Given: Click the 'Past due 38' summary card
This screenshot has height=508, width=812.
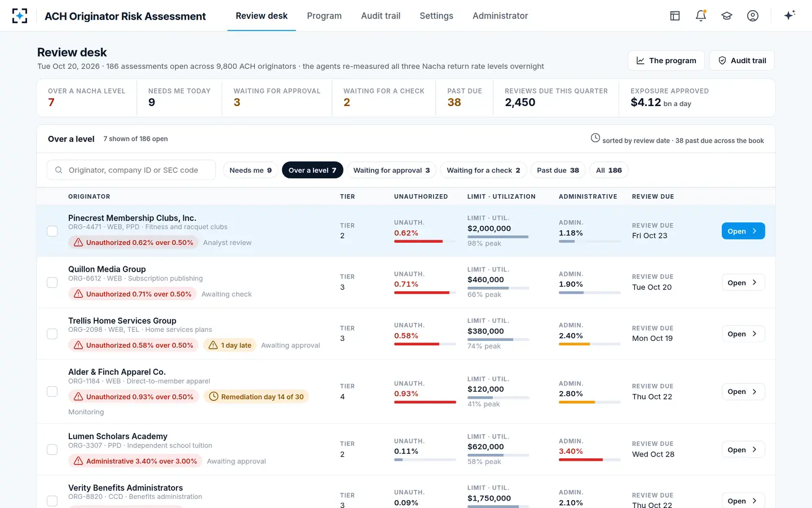Looking at the screenshot, I should (x=465, y=98).
